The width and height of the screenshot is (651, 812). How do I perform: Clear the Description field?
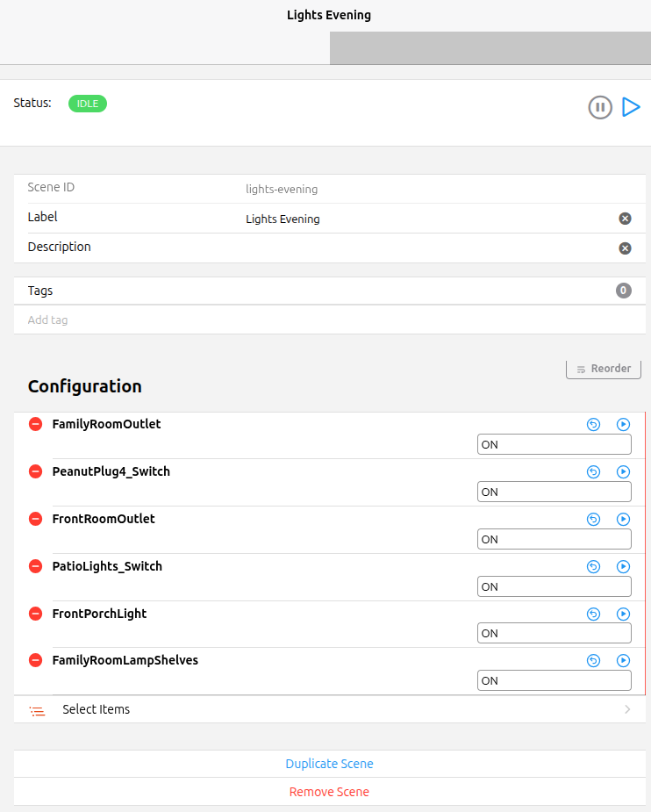click(625, 248)
